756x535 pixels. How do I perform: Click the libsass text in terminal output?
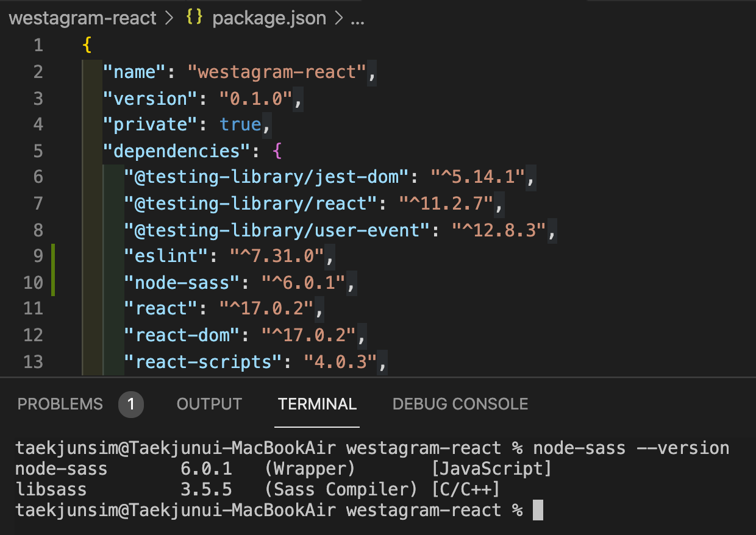pos(51,489)
